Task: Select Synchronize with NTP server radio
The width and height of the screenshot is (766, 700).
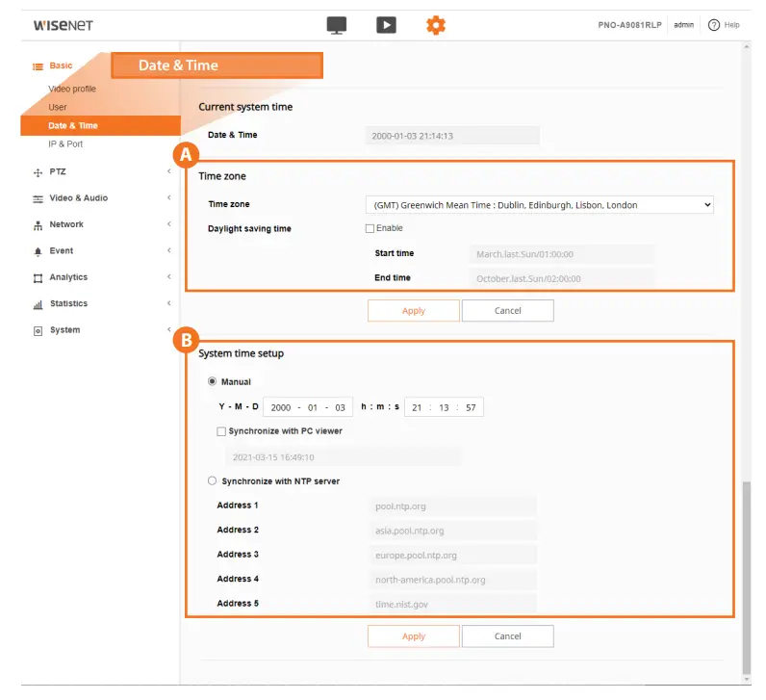Action: click(212, 481)
